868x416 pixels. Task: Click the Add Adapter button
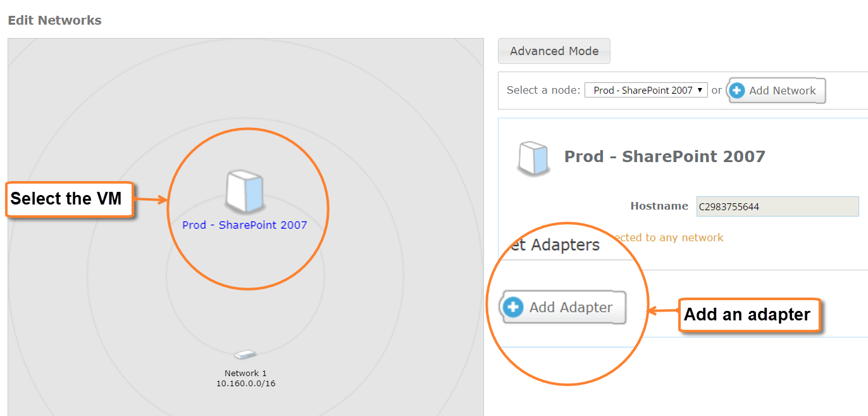coord(562,307)
